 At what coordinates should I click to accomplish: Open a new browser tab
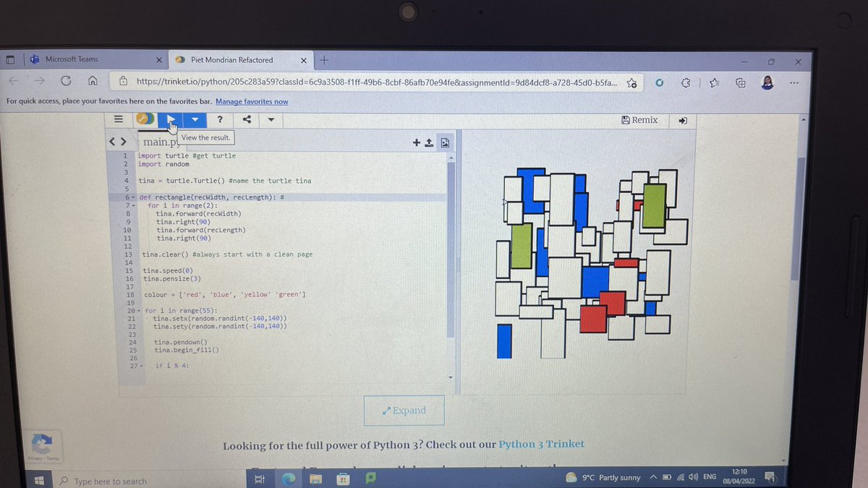pos(325,60)
